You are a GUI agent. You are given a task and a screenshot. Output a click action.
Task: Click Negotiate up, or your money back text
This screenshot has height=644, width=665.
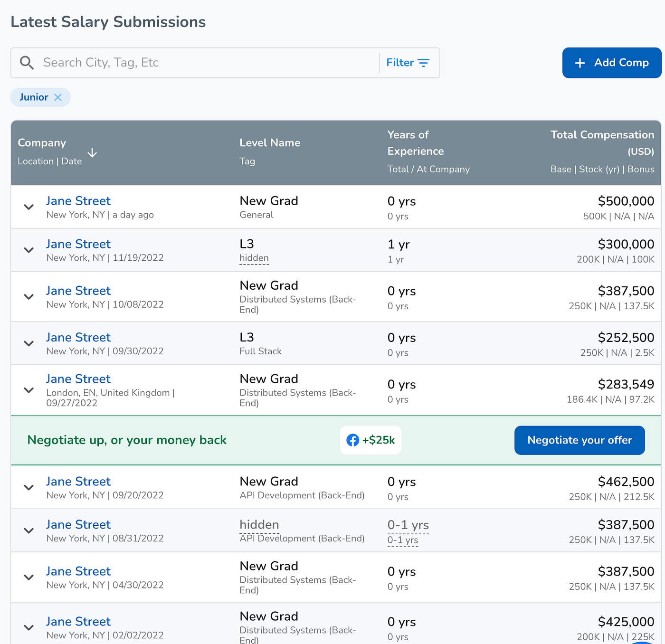(127, 440)
